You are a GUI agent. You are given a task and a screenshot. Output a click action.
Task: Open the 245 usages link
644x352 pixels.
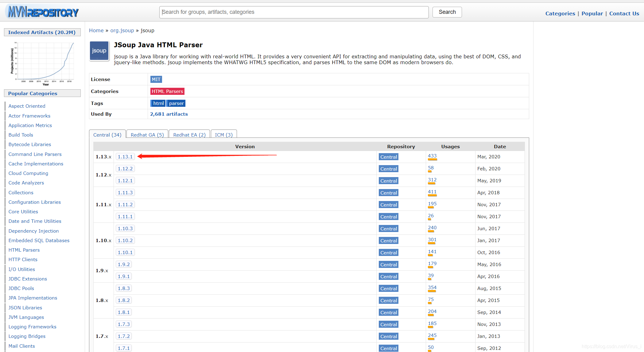pos(432,335)
